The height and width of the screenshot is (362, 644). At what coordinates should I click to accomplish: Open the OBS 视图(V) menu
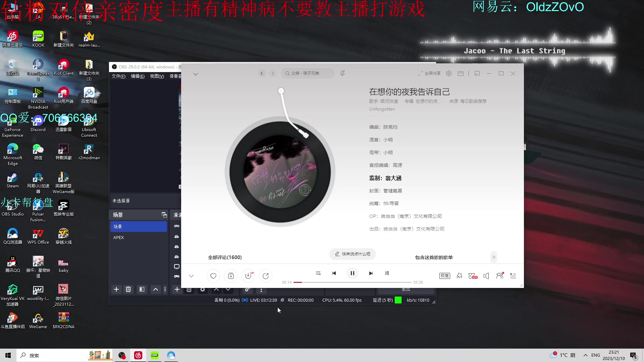(x=157, y=76)
